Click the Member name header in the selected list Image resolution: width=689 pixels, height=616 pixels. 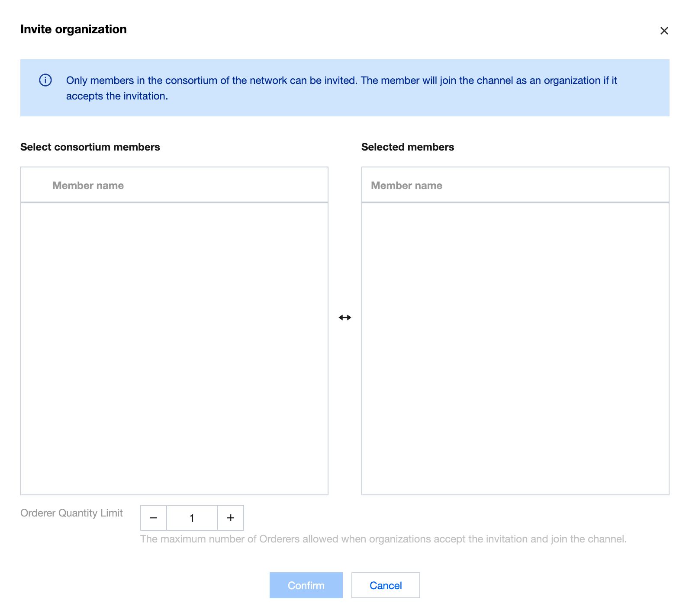click(x=406, y=186)
